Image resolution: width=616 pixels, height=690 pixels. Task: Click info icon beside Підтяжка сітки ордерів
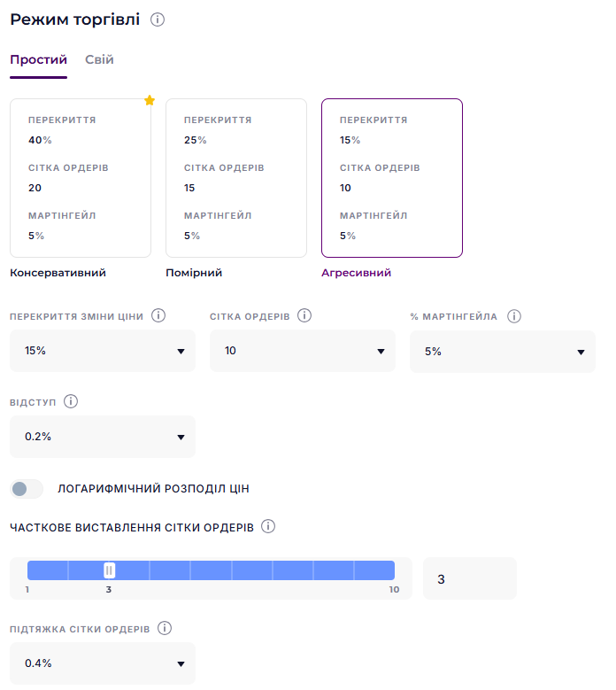[x=165, y=628]
